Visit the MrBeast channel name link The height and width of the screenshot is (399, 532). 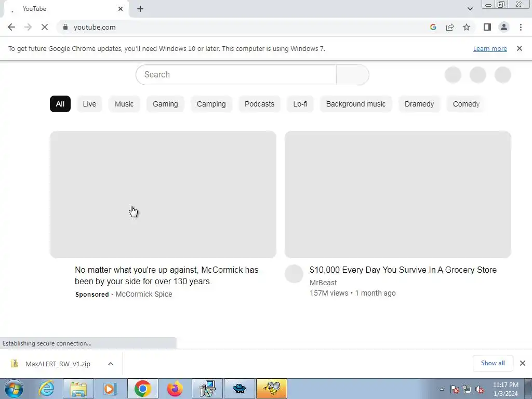(323, 283)
